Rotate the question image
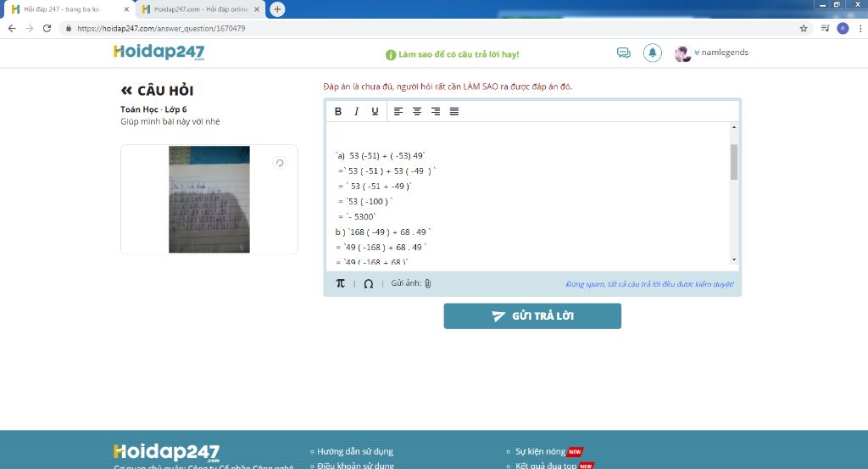868x469 pixels. point(280,163)
